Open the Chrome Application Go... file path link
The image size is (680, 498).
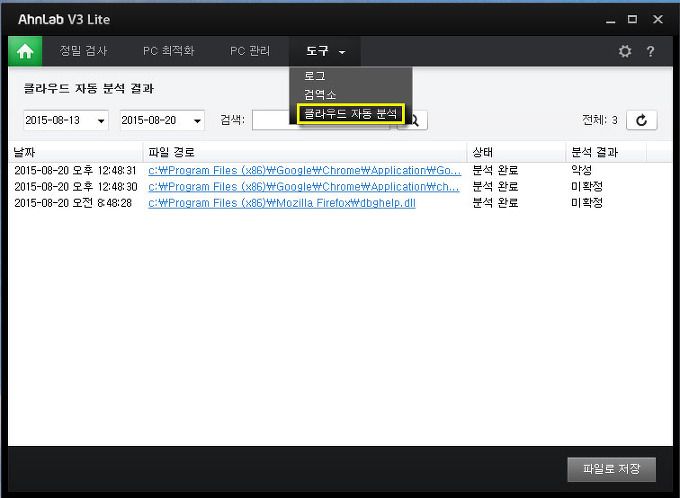pyautogui.click(x=304, y=170)
